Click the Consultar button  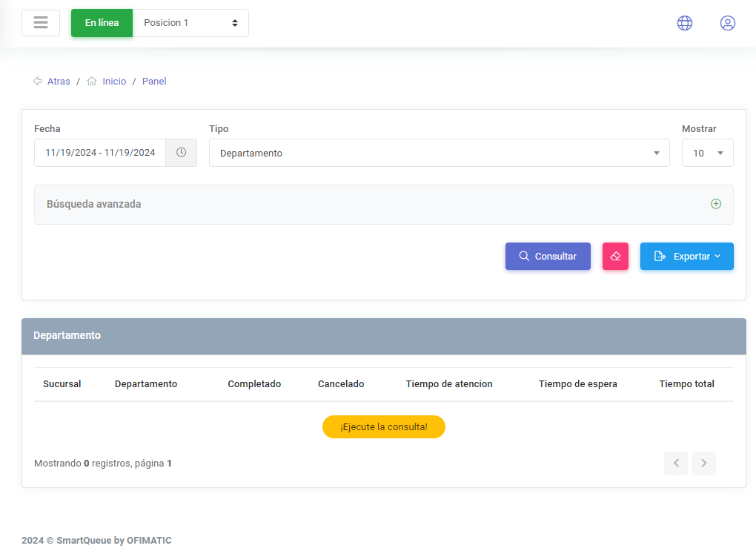click(548, 256)
